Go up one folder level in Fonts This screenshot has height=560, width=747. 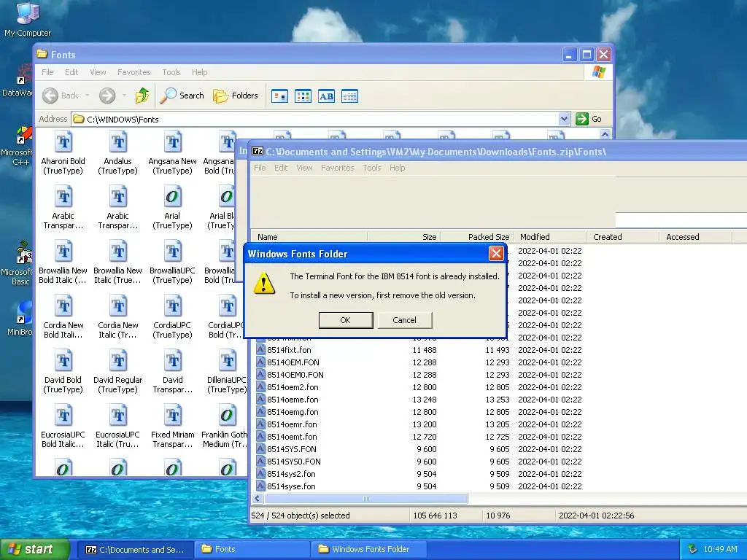142,96
